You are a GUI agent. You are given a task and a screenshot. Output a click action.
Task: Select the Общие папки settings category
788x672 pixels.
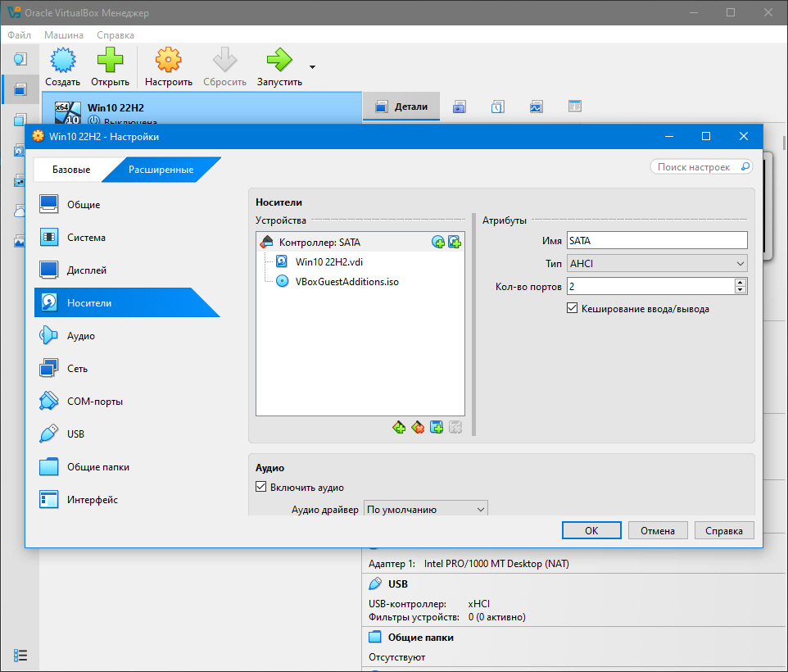[x=98, y=467]
